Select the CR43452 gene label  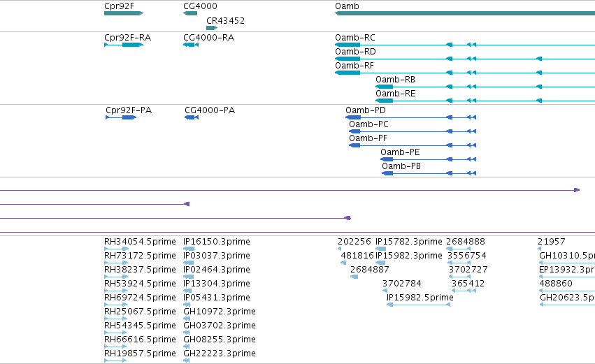coord(225,20)
